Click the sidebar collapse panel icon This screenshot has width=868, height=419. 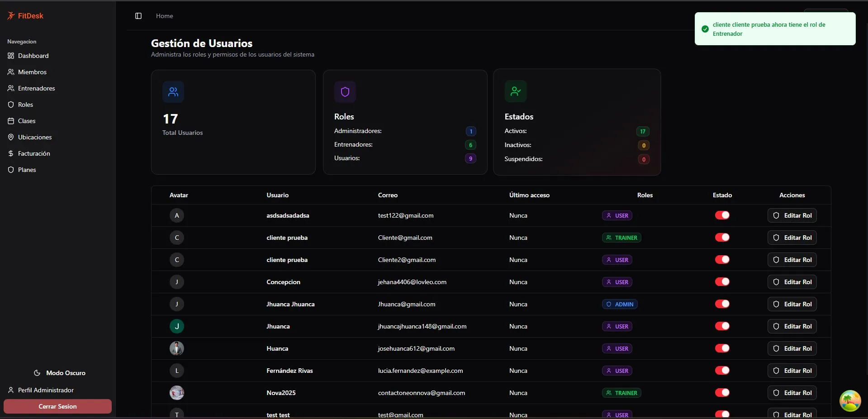[138, 16]
